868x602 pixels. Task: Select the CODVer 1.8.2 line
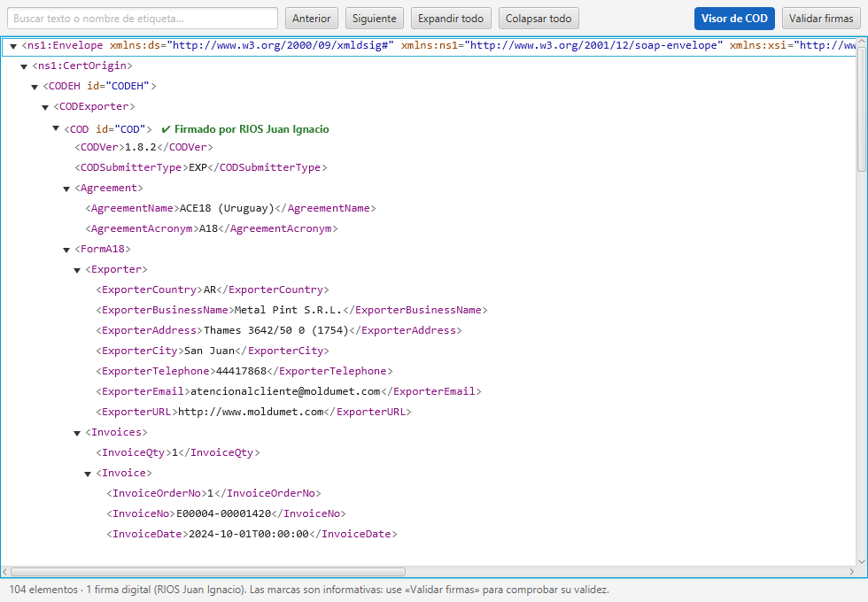[x=143, y=147]
